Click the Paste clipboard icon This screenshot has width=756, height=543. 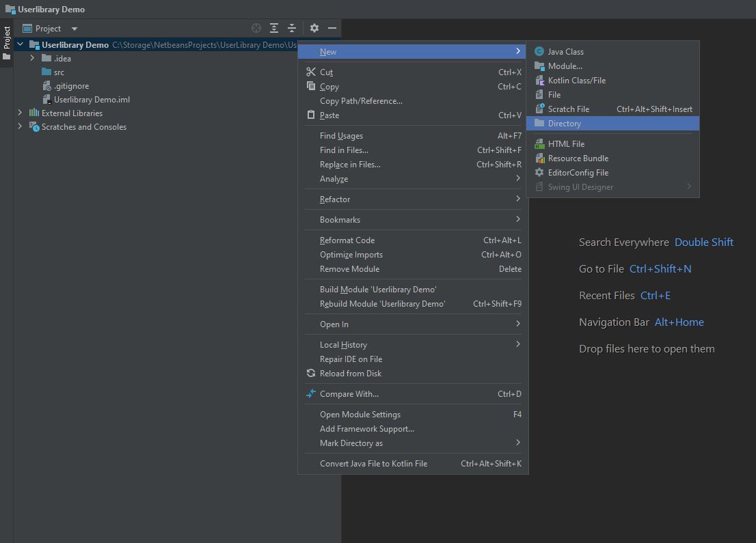[x=311, y=115]
